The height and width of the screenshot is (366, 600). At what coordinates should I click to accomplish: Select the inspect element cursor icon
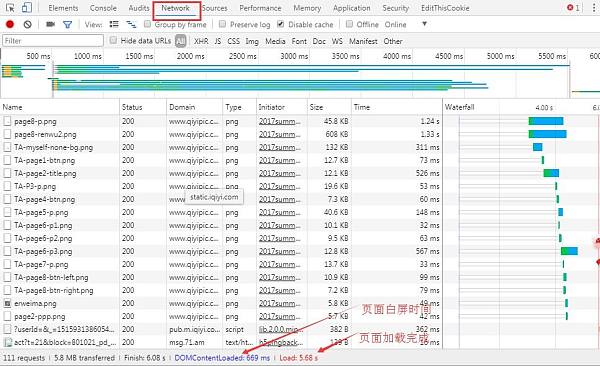point(10,8)
